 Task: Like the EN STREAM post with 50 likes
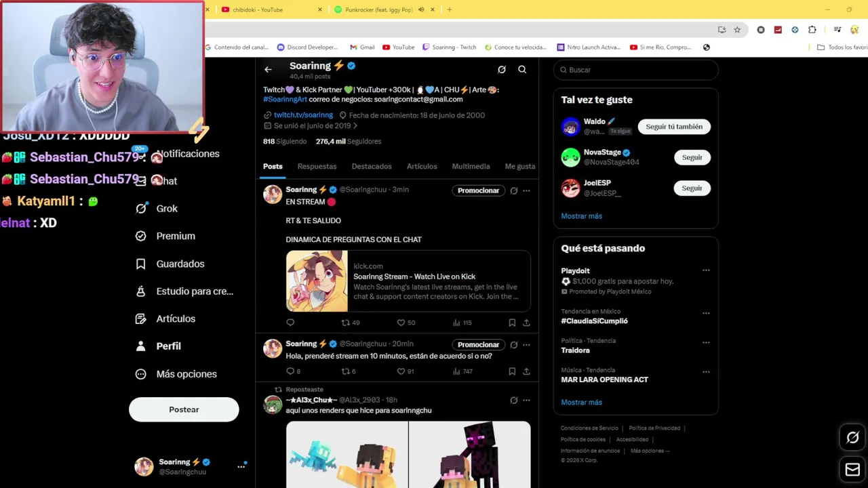click(406, 323)
